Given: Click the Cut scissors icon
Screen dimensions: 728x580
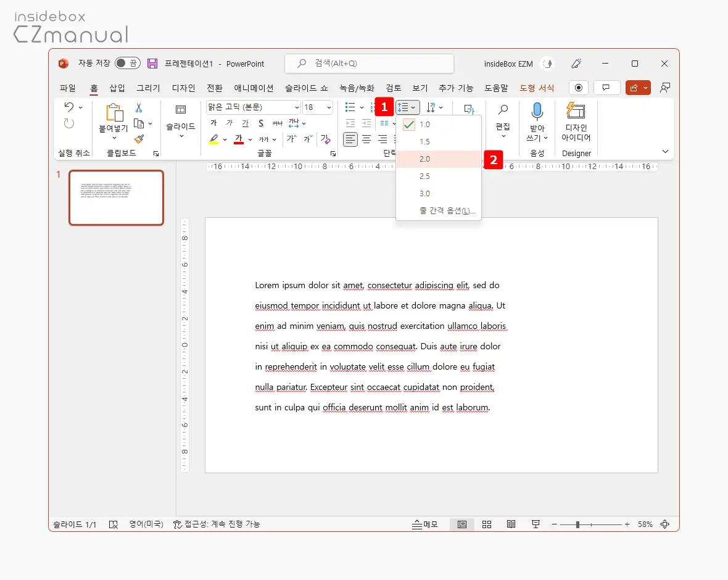Looking at the screenshot, I should coord(139,108).
